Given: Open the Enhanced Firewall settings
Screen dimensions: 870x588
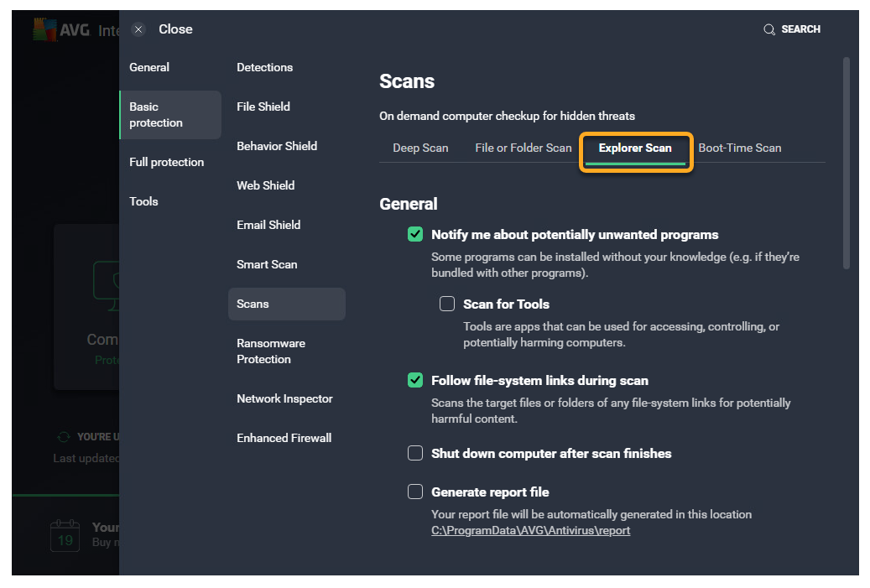Looking at the screenshot, I should [284, 438].
